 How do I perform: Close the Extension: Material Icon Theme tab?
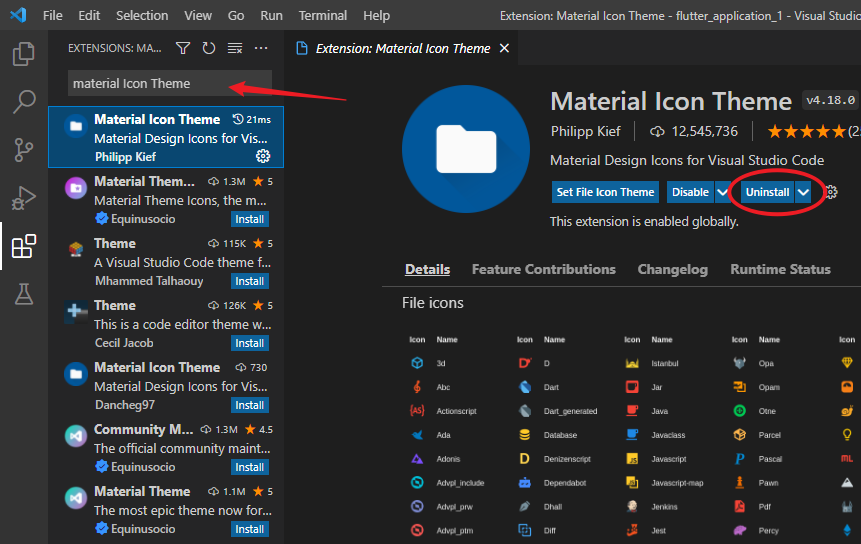point(504,48)
